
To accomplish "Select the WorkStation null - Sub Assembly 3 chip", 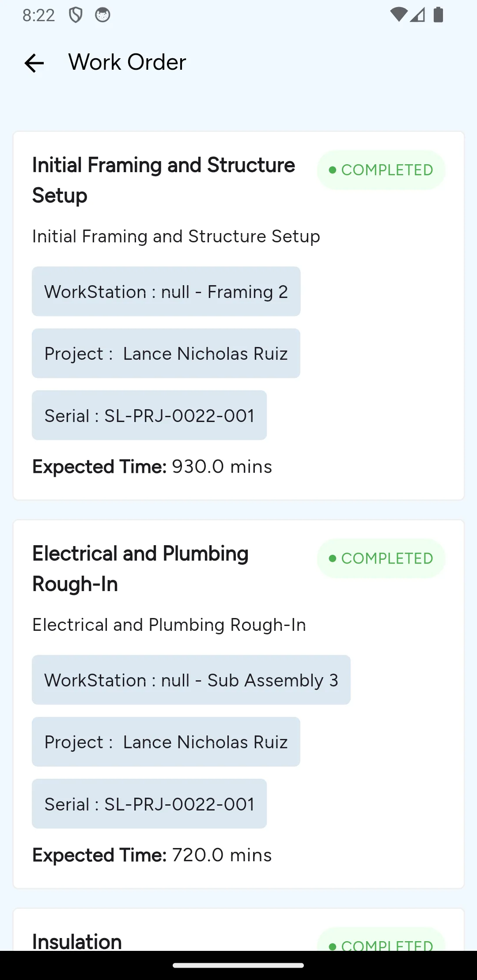I will (191, 680).
